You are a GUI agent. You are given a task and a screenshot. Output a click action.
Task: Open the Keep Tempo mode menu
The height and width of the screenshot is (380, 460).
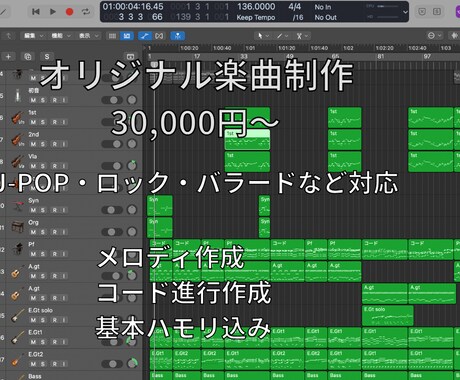[x=256, y=17]
